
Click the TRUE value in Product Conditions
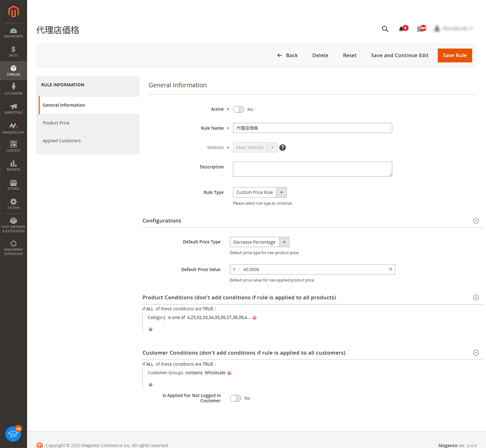[x=208, y=309]
